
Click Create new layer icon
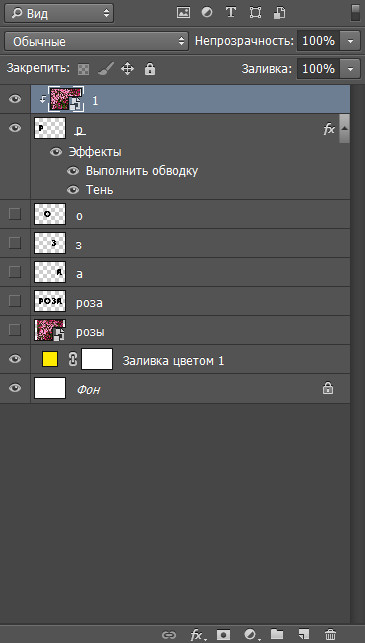pos(304,634)
